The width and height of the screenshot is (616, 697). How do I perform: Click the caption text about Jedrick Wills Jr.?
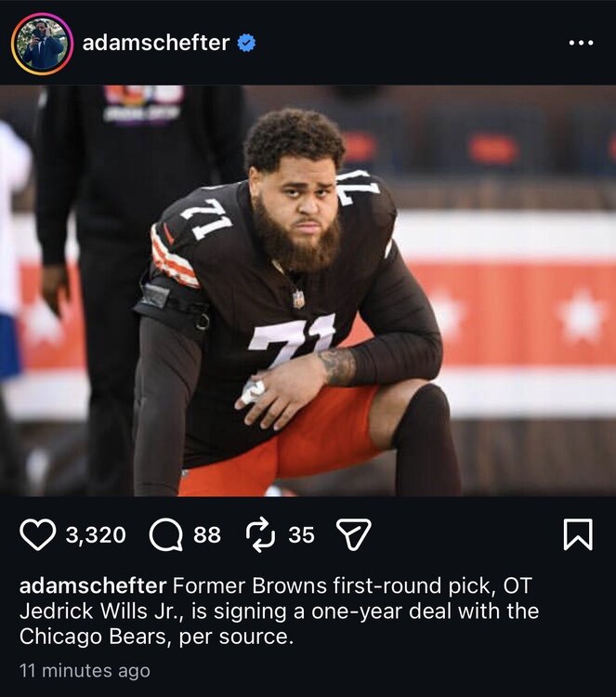(x=279, y=611)
